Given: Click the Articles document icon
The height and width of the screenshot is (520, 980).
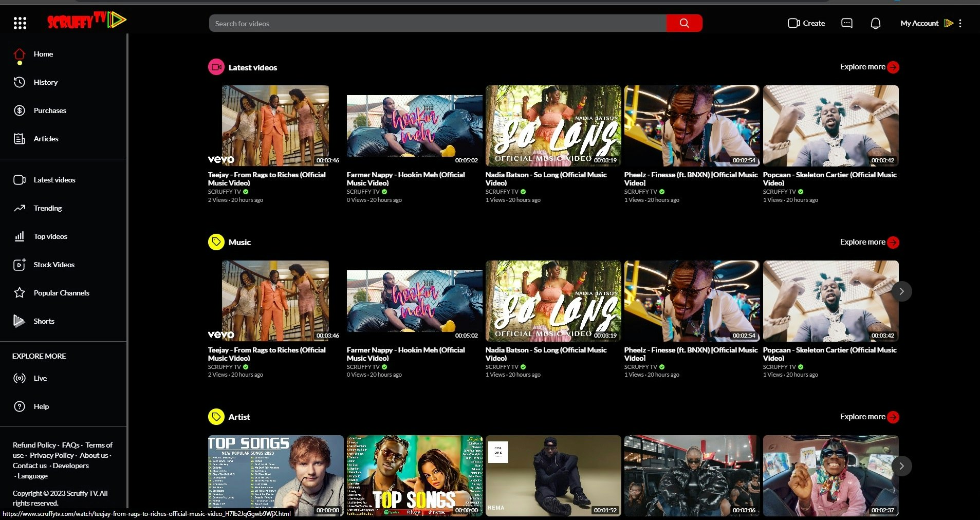Looking at the screenshot, I should 20,139.
